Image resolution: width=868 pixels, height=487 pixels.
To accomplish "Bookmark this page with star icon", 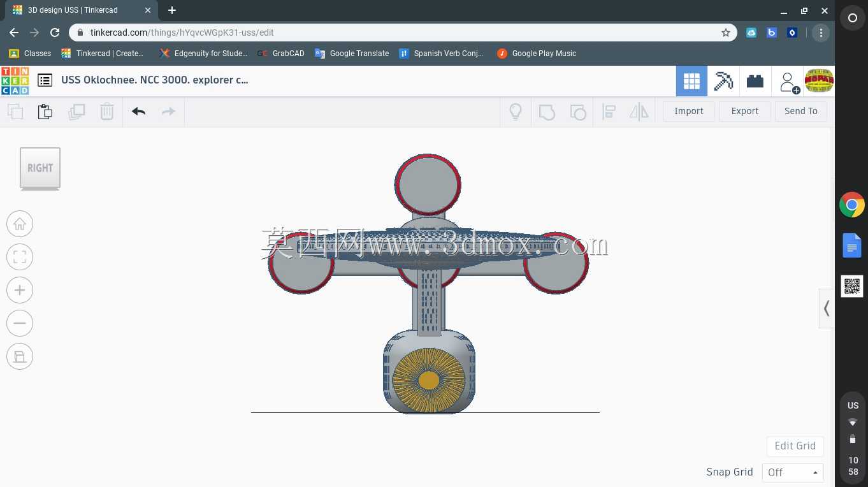I will click(726, 33).
